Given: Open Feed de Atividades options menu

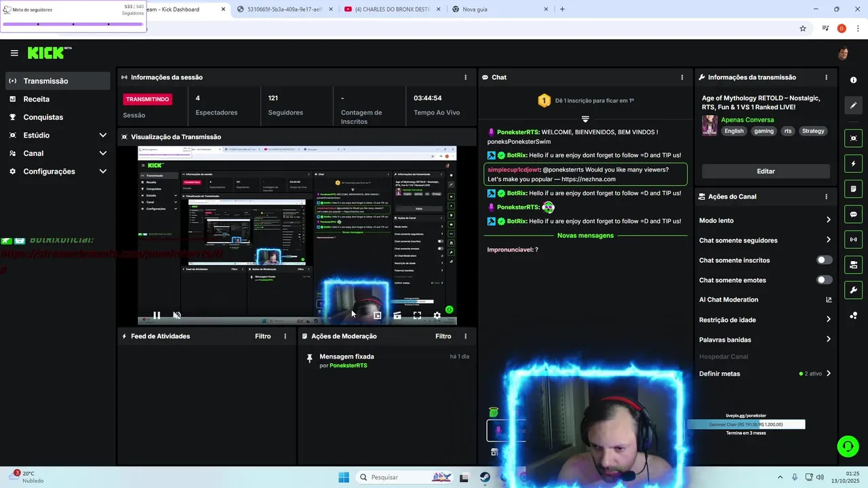Looking at the screenshot, I should tap(285, 336).
